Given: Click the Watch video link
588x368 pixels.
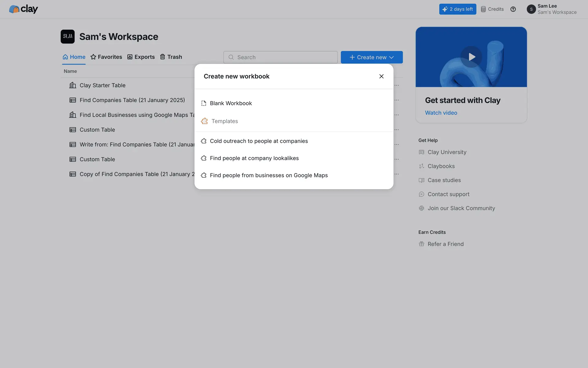Looking at the screenshot, I should (x=441, y=113).
